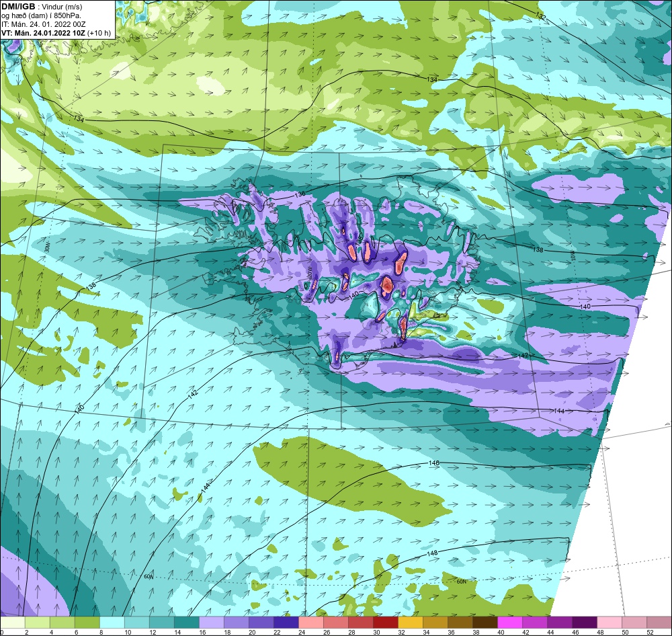This screenshot has height=636, width=672.
Task: Select the 48–50 m/s light pink legend swatch
Action: pos(610,623)
